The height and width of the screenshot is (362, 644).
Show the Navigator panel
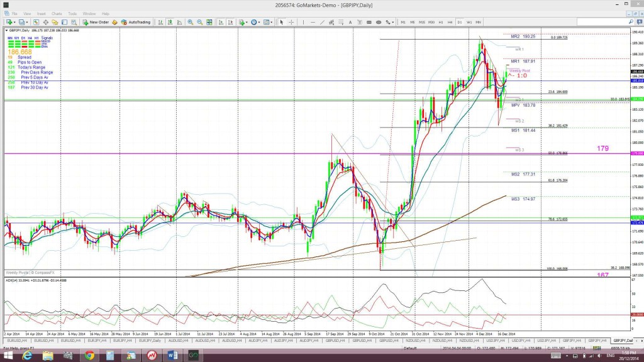pos(55,22)
